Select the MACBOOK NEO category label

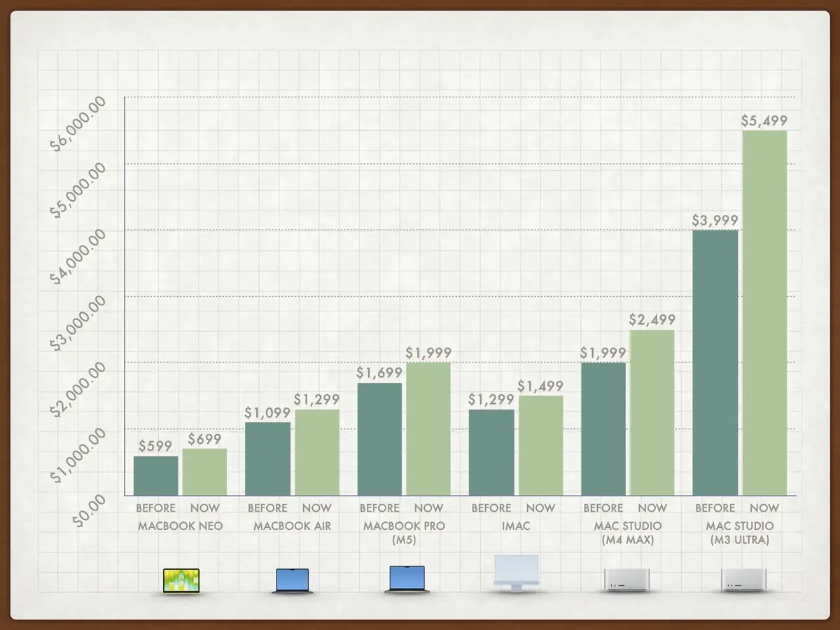coord(180,526)
